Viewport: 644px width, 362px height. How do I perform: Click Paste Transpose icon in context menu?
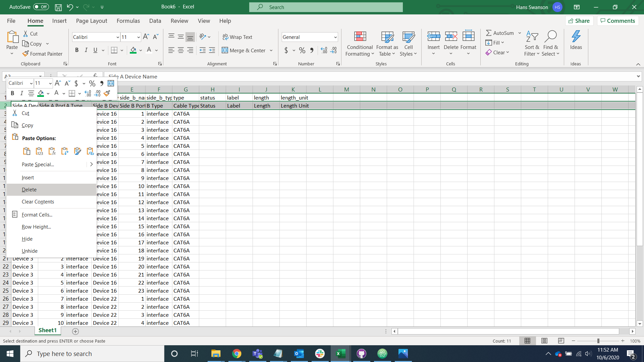click(65, 151)
